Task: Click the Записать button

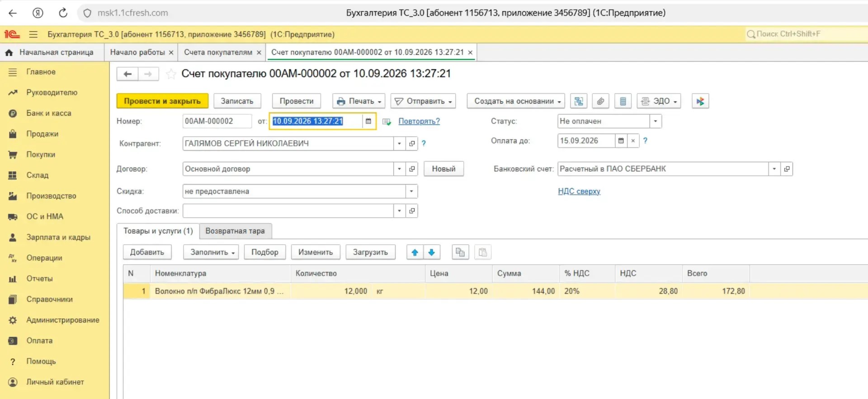Action: [237, 101]
